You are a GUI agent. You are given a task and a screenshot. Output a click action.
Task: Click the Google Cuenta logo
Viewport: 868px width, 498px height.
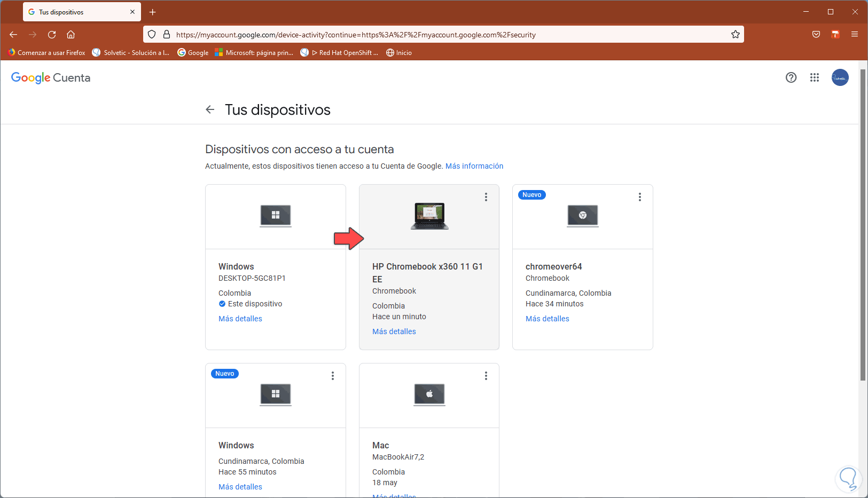click(x=51, y=78)
